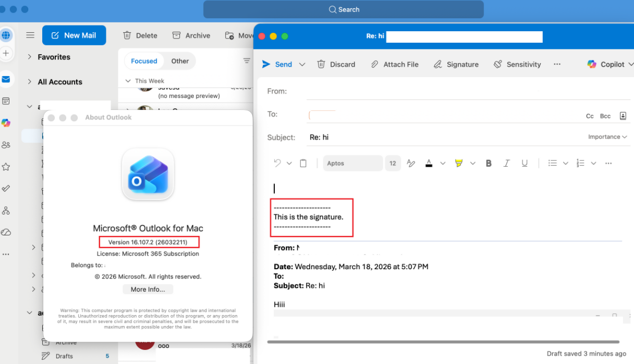The width and height of the screenshot is (634, 364).
Task: Send the Re: hi reply
Action: coord(277,64)
